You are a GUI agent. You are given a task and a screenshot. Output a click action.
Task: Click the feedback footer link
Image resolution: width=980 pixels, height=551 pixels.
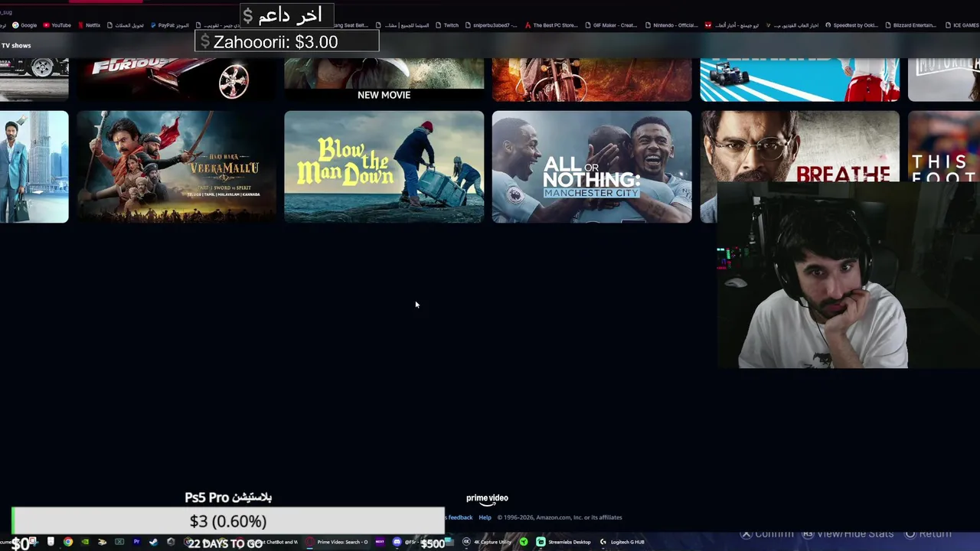click(x=459, y=517)
